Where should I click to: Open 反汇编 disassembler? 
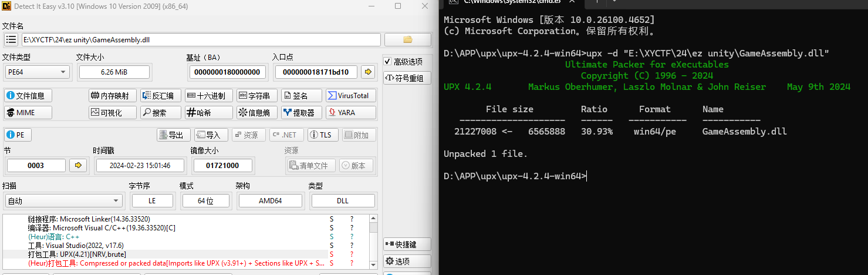[x=160, y=95]
